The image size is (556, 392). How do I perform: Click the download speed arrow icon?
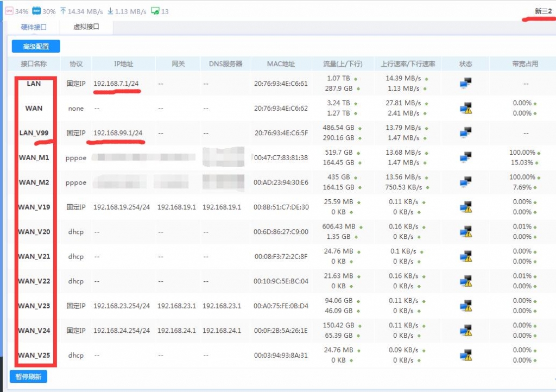[110, 11]
